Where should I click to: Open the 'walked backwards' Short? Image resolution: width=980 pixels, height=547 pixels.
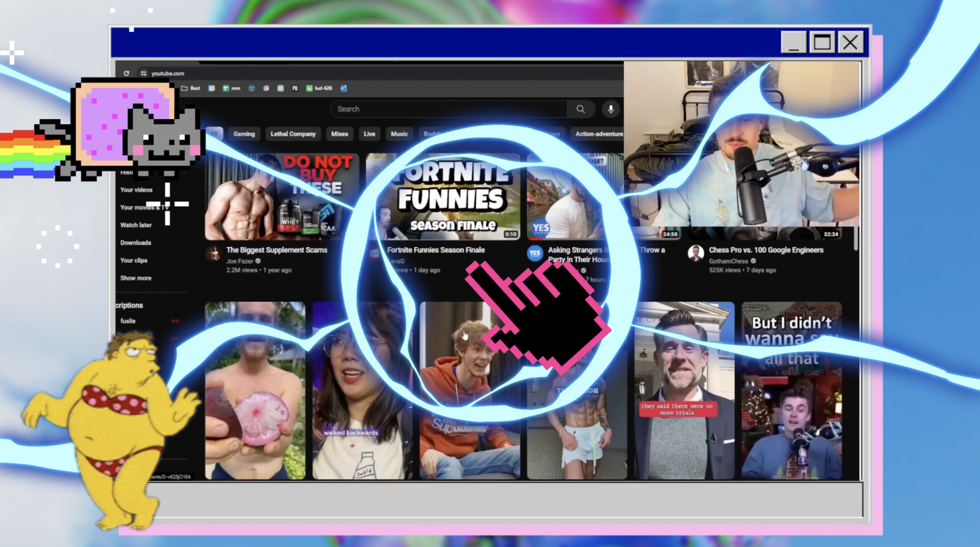pyautogui.click(x=363, y=390)
